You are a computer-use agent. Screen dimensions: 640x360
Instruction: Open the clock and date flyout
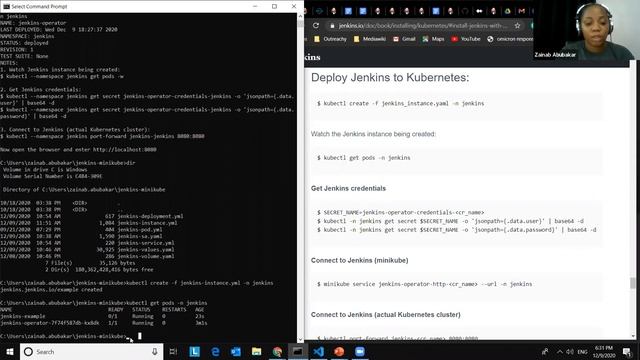[x=604, y=351]
